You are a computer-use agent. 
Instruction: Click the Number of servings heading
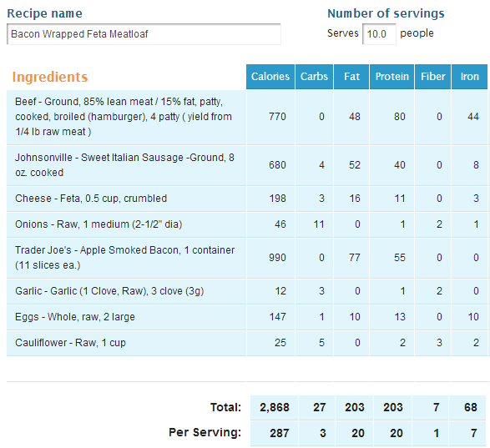[x=386, y=13]
